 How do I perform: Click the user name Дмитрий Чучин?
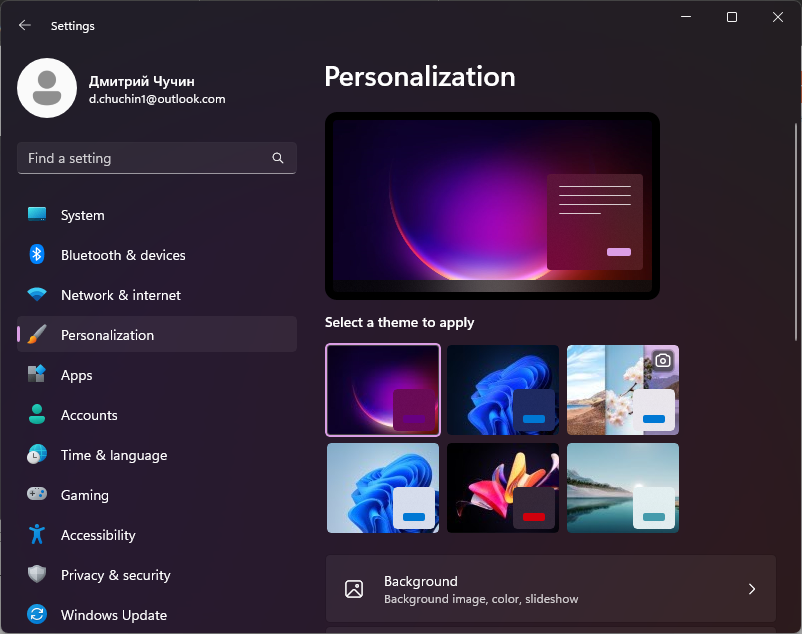142,81
